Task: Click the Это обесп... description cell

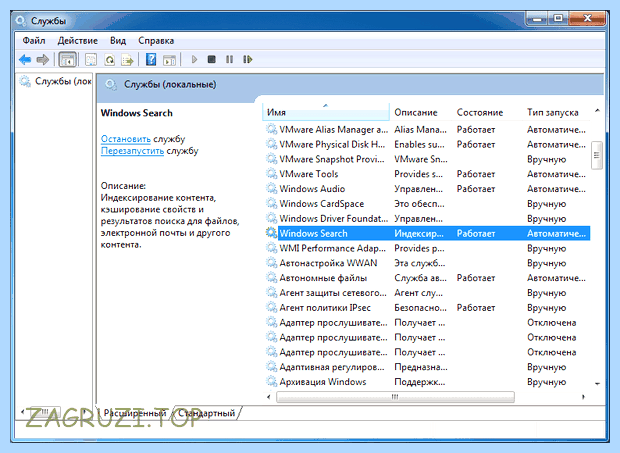Action: pyautogui.click(x=419, y=204)
